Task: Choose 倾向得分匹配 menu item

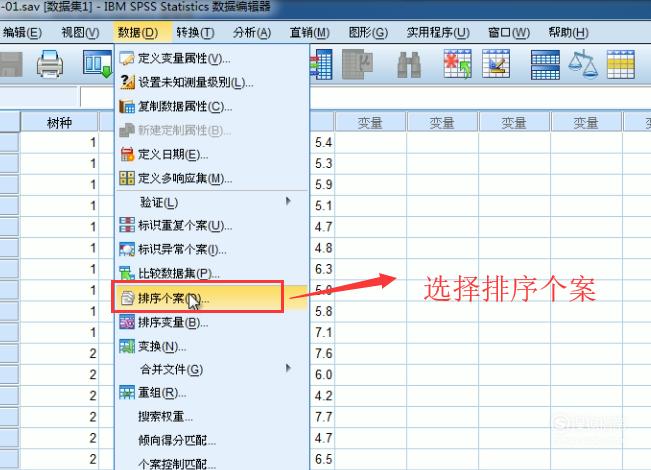Action: point(212,440)
